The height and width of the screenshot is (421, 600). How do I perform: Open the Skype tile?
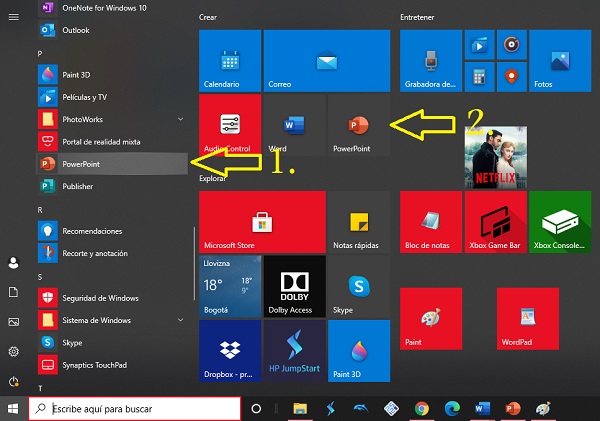click(x=359, y=286)
